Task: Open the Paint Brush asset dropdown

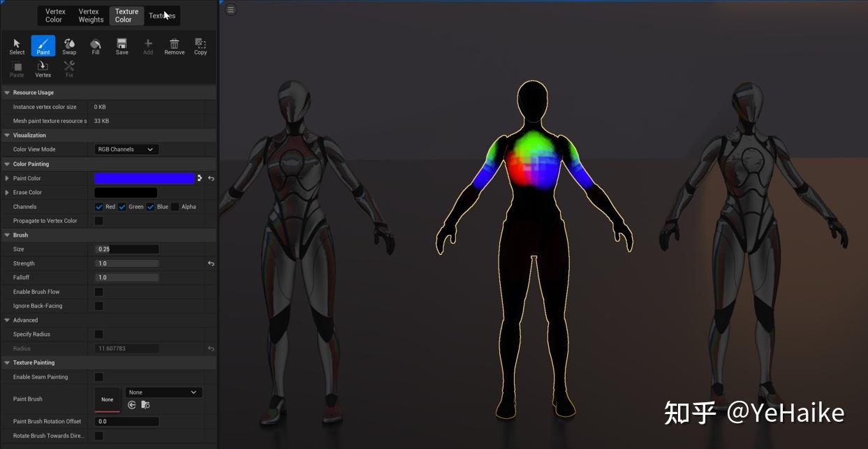Action: (x=164, y=392)
